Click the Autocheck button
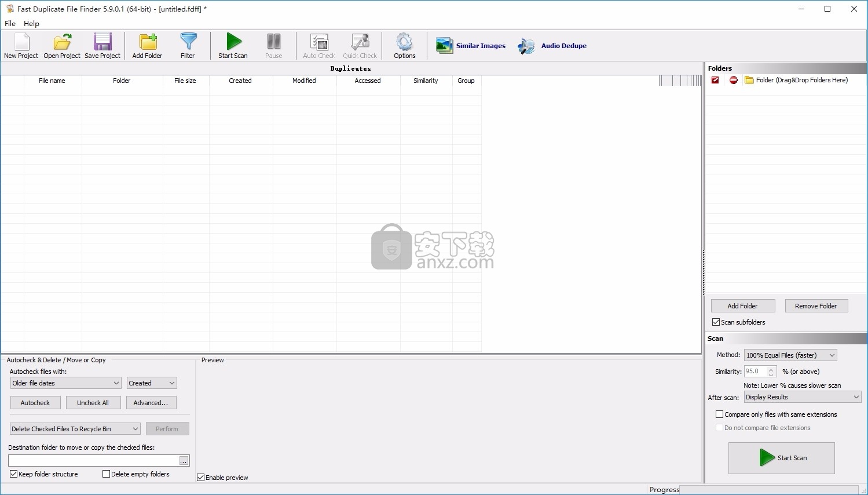Viewport: 868px width, 495px height. click(35, 403)
